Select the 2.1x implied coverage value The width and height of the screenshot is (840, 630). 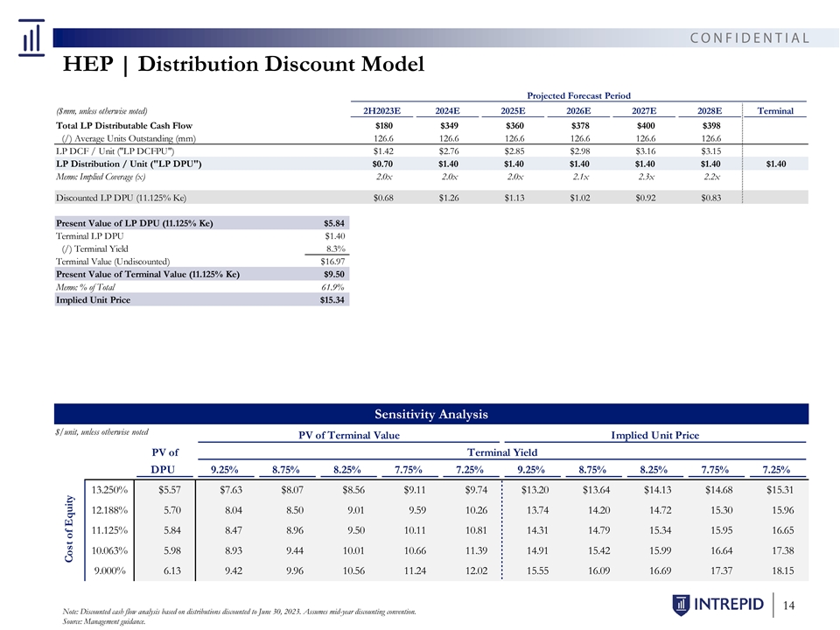[581, 177]
